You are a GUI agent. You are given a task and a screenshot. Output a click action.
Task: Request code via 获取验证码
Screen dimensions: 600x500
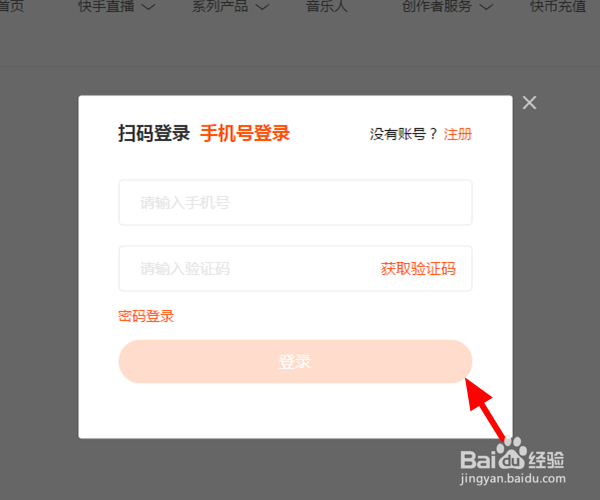coord(418,269)
